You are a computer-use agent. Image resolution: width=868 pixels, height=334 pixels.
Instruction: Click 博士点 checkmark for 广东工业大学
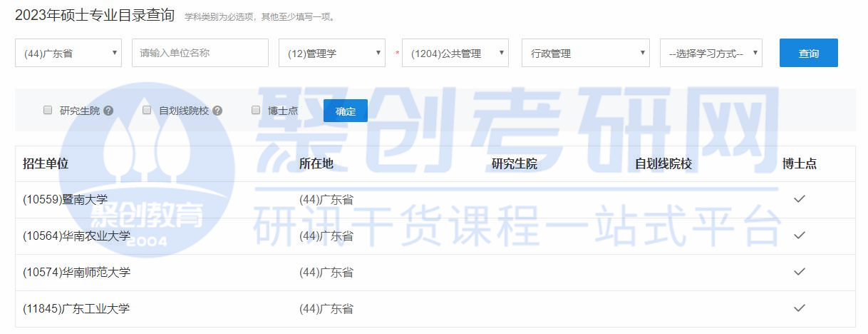point(799,308)
